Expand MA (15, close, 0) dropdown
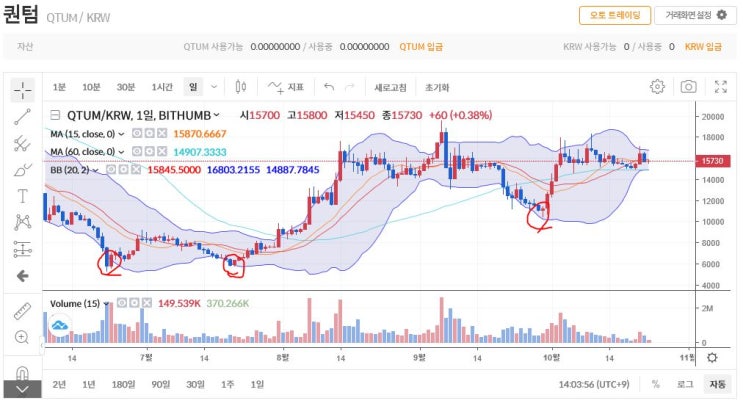 point(121,134)
